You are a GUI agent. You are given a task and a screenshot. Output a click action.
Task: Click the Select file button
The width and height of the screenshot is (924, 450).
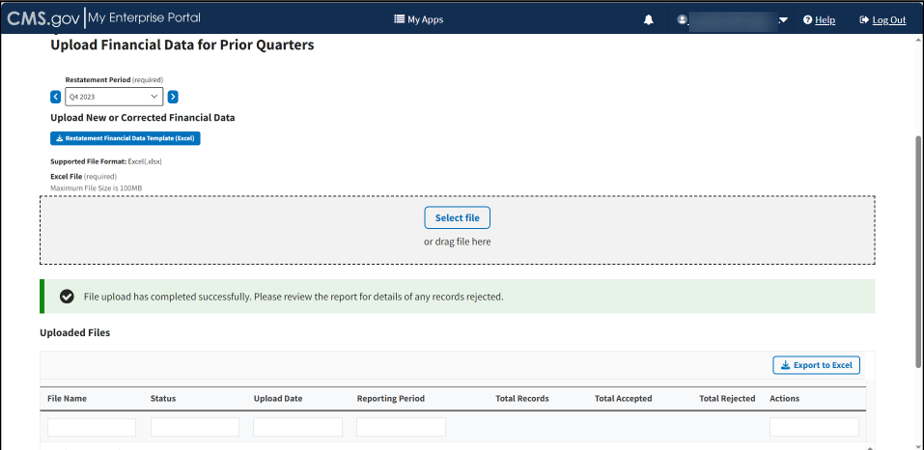[x=457, y=218]
